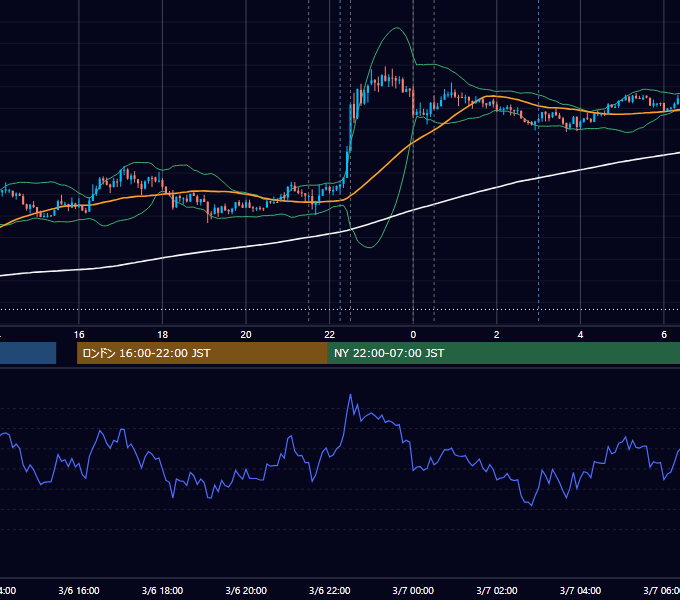The width and height of the screenshot is (680, 600).
Task: Click the oscillator's highest peak after 22:00
Action: click(x=350, y=395)
